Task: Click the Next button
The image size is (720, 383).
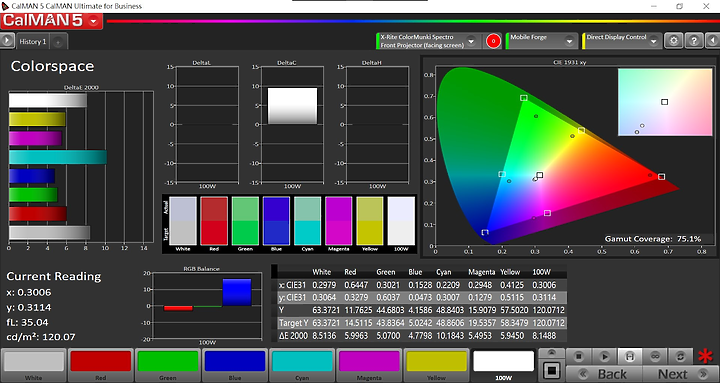Action: click(x=681, y=374)
